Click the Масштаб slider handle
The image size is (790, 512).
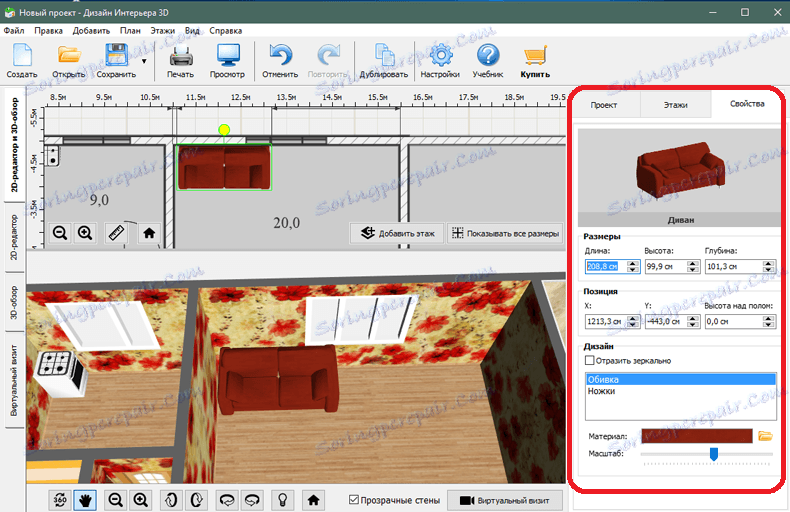pos(713,454)
